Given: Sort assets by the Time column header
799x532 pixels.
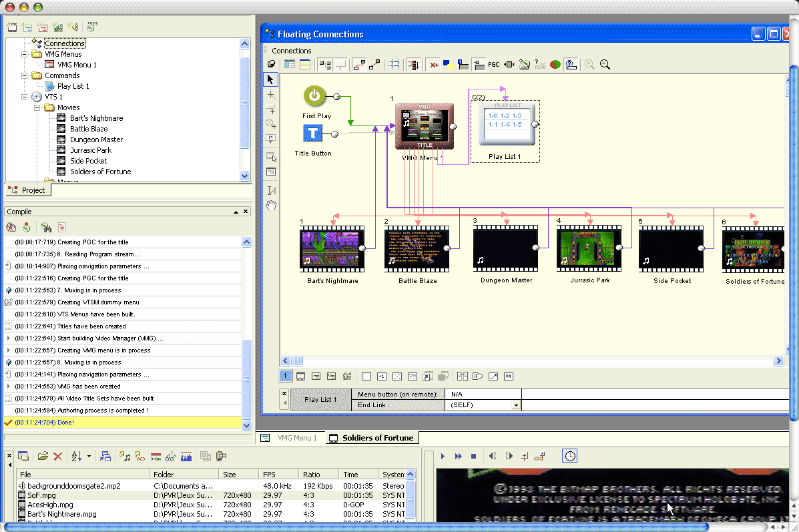Looking at the screenshot, I should point(359,475).
